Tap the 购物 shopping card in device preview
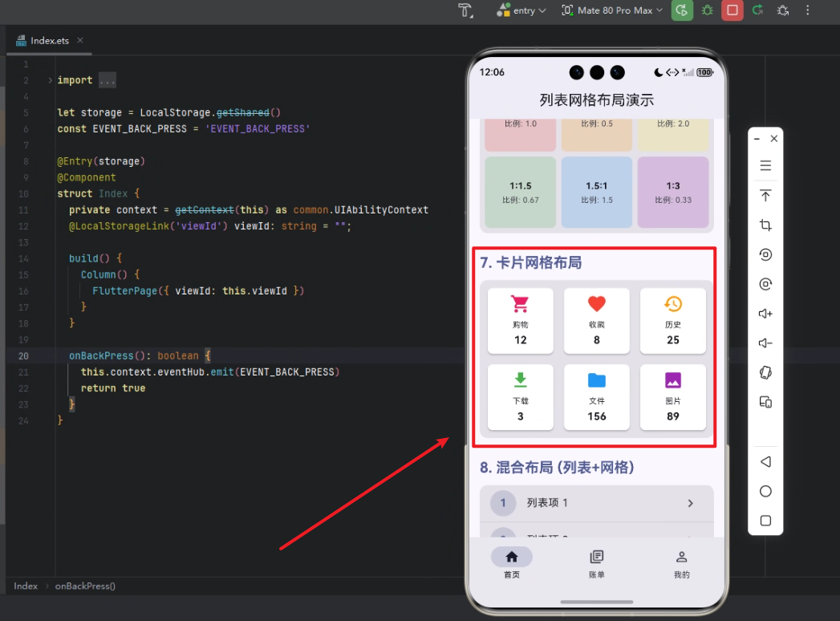Viewport: 840px width, 621px height. (x=520, y=321)
